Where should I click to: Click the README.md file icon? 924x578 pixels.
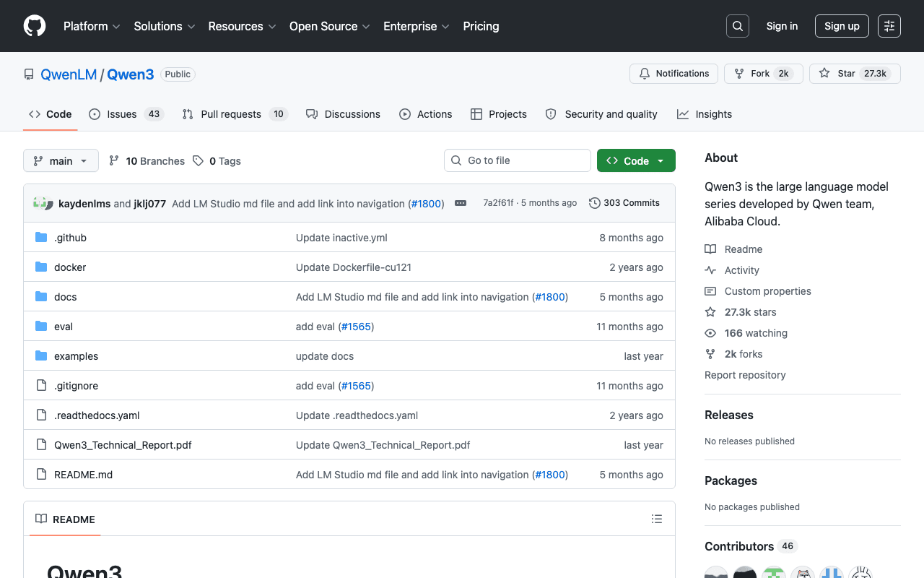(41, 475)
